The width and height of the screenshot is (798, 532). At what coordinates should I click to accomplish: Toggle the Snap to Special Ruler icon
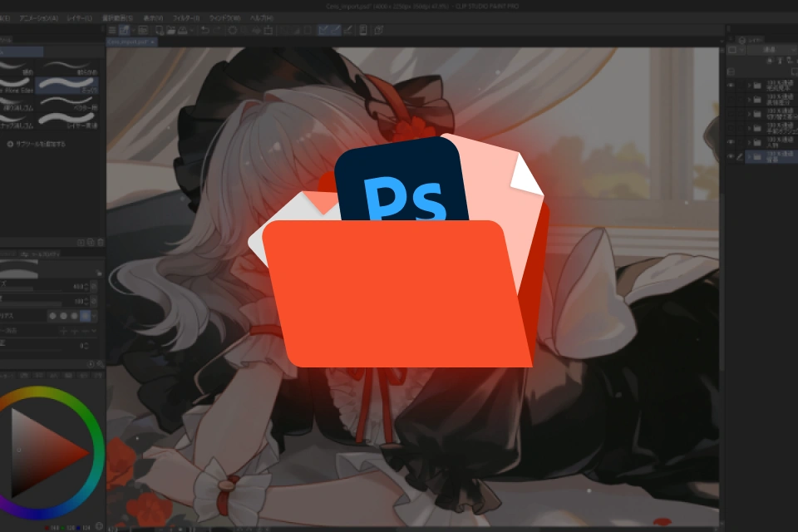(336, 30)
